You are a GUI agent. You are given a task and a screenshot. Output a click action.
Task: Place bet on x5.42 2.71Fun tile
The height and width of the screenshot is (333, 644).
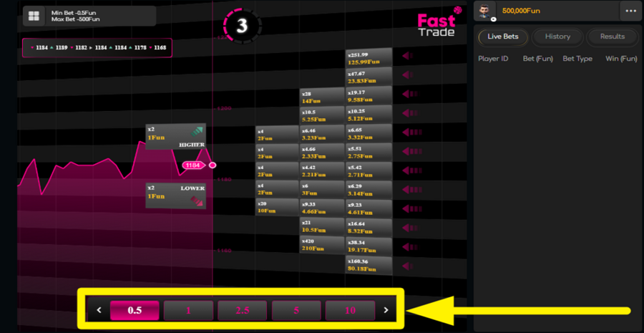pyautogui.click(x=369, y=171)
